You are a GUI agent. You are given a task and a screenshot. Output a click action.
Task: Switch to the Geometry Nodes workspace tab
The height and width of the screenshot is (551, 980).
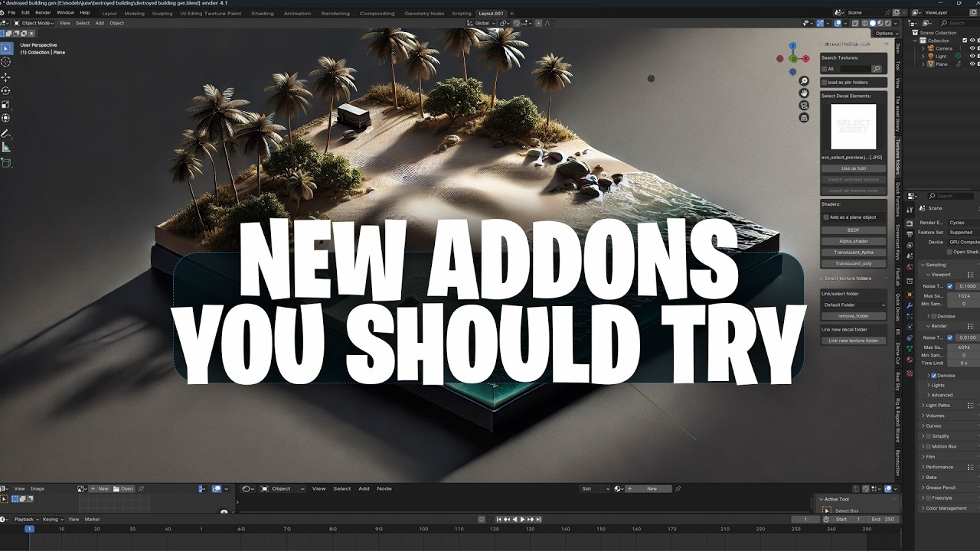(424, 13)
